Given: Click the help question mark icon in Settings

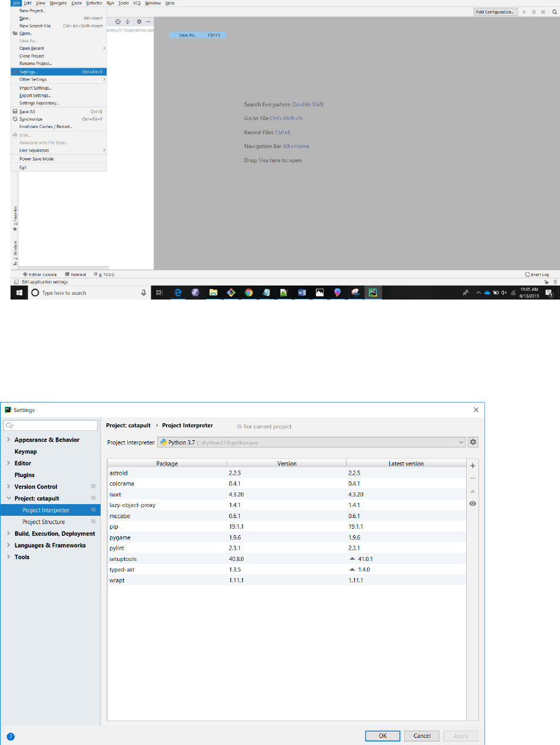Looking at the screenshot, I should tap(11, 737).
